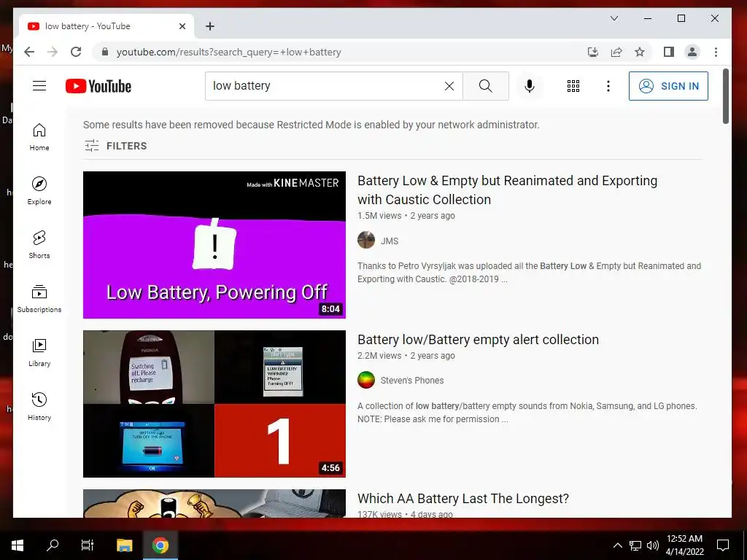
Task: Reload the page
Action: coord(76,52)
